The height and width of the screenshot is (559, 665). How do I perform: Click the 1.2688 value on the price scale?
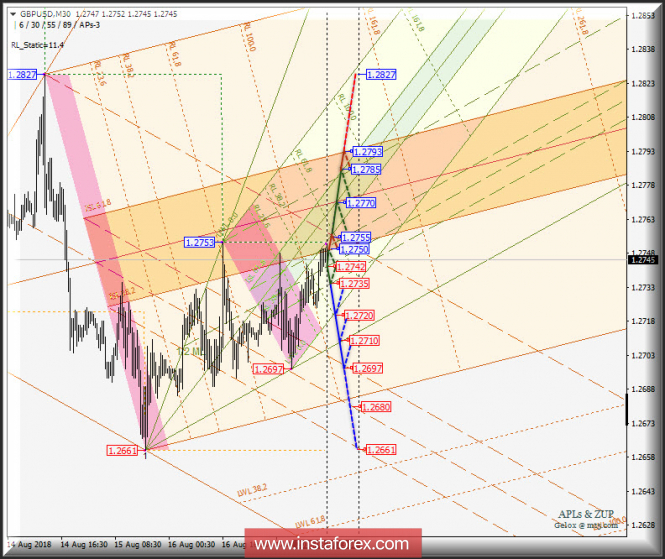coord(643,389)
